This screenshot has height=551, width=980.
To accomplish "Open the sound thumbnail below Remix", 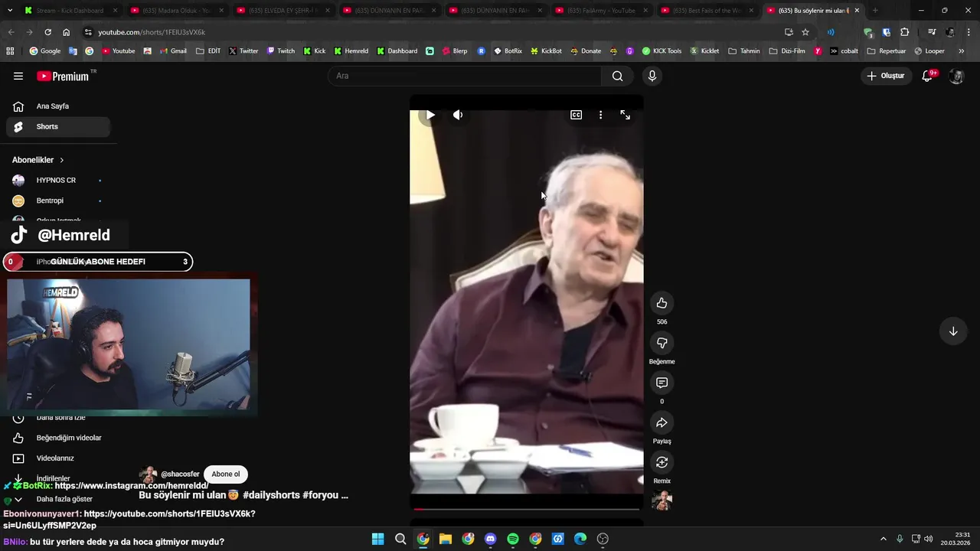I will tap(662, 500).
